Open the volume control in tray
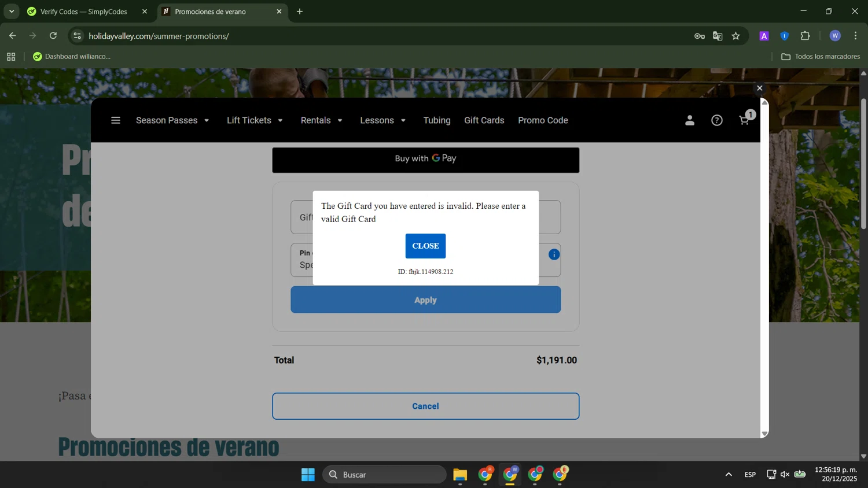Viewport: 868px width, 488px height. click(x=785, y=475)
